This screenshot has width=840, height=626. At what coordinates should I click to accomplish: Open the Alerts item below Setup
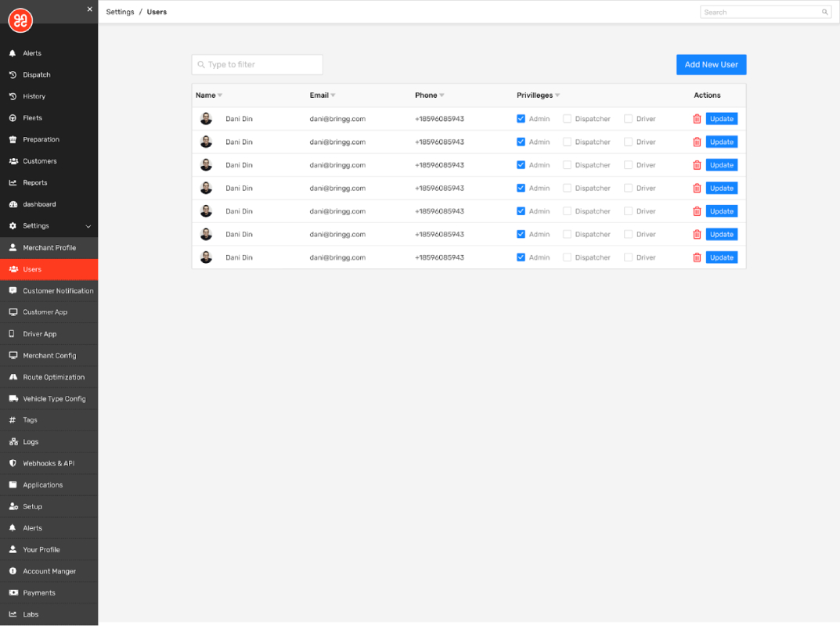(49, 528)
